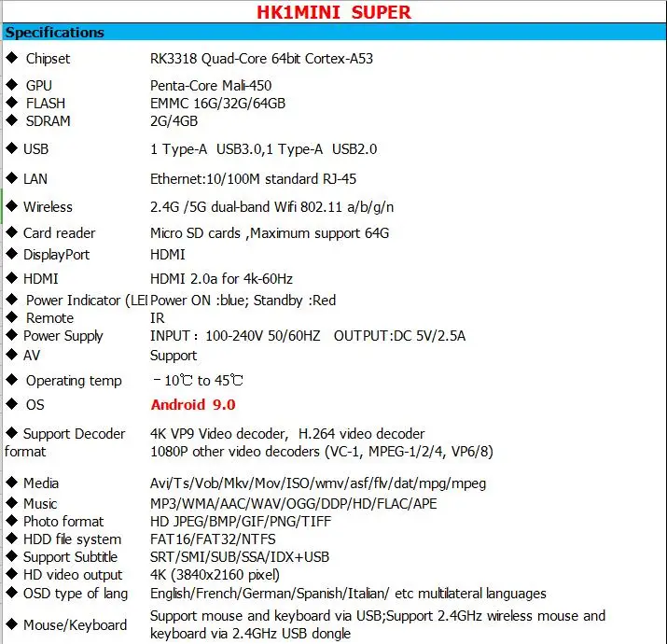Select the 2G/4GB value
Image resolution: width=667 pixels, height=644 pixels.
pyautogui.click(x=174, y=121)
